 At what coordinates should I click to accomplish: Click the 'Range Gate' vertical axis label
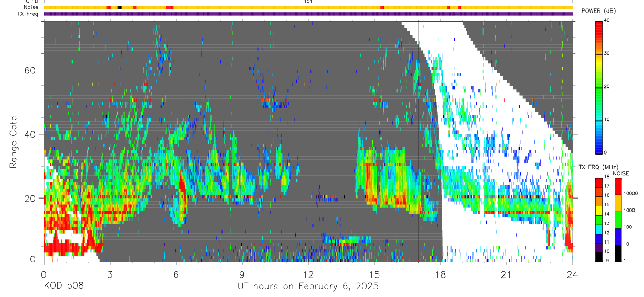click(14, 142)
